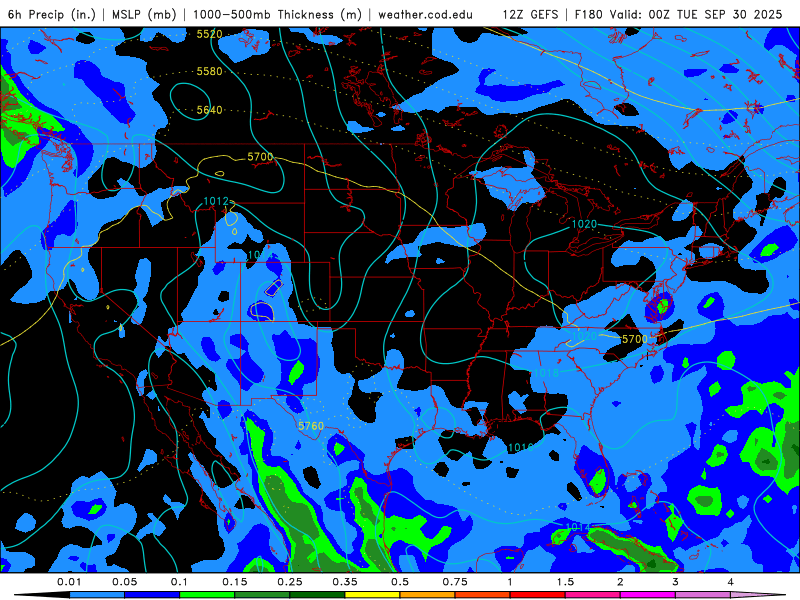Click the dark blue 0.05–0.1 legend swatch
Image resolution: width=800 pixels, height=600 pixels.
152,595
